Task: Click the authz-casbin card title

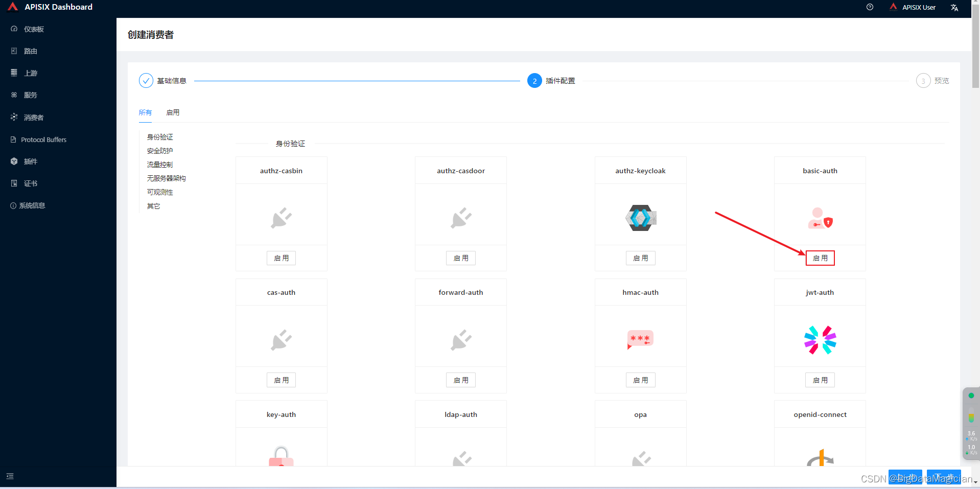Action: pos(281,171)
